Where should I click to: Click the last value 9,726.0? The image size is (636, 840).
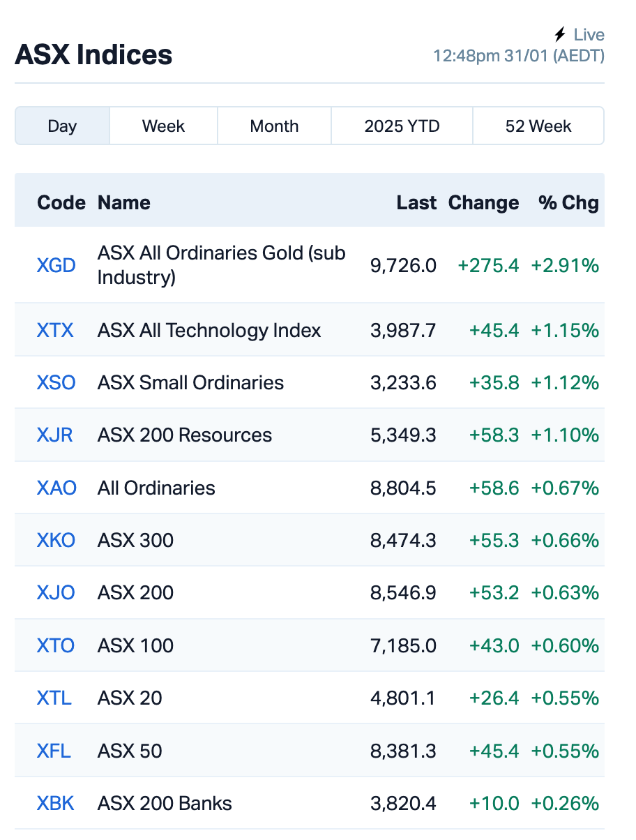pyautogui.click(x=404, y=266)
